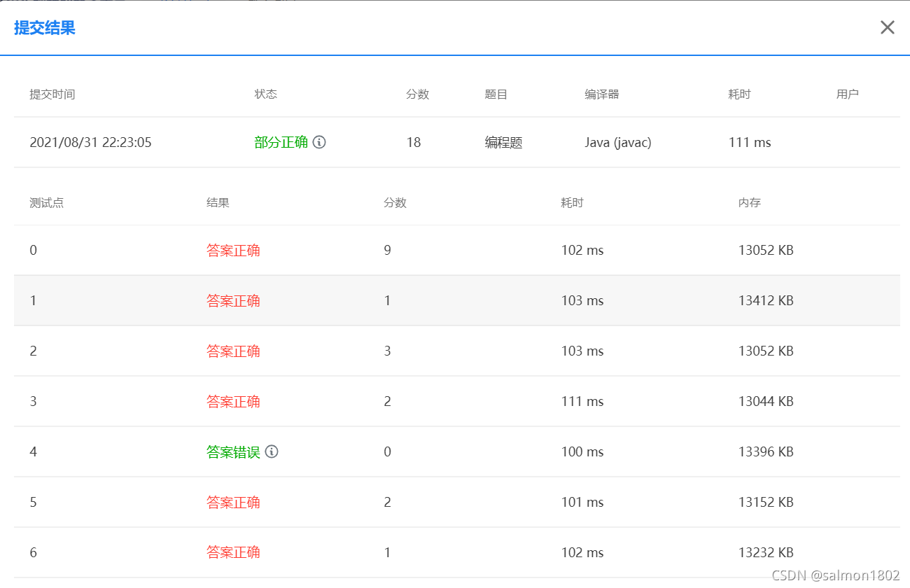This screenshot has height=588, width=910.
Task: Click the 编程题 problem type cell
Action: [x=504, y=142]
